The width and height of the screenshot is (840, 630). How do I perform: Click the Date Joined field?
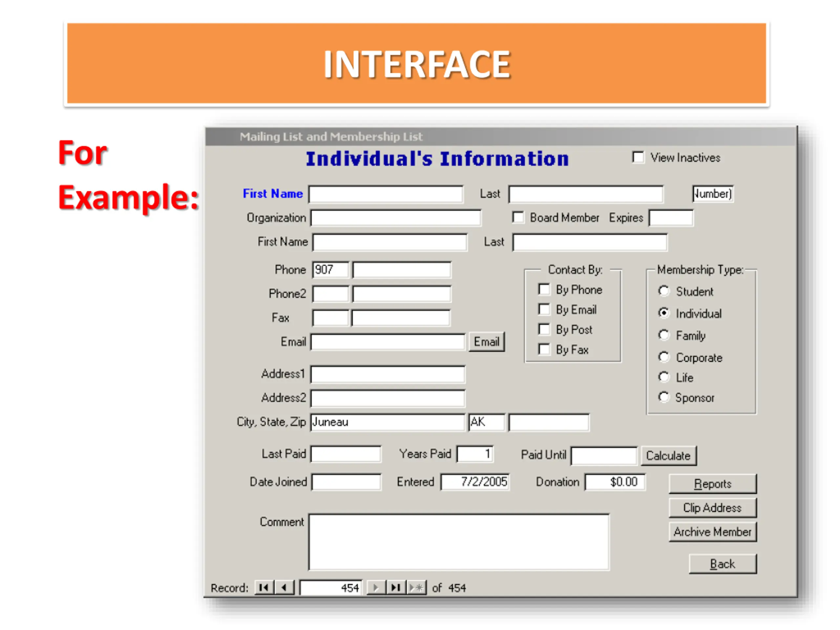click(x=346, y=482)
